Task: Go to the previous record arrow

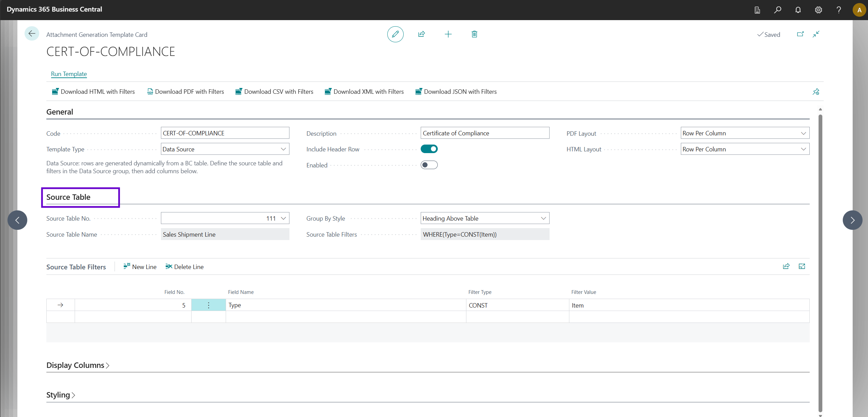Action: click(x=17, y=220)
